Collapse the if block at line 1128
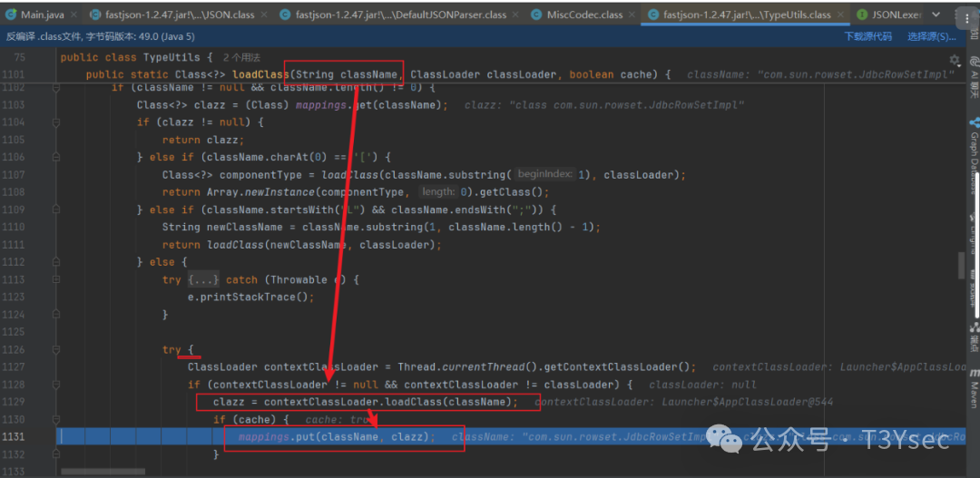 click(x=55, y=385)
